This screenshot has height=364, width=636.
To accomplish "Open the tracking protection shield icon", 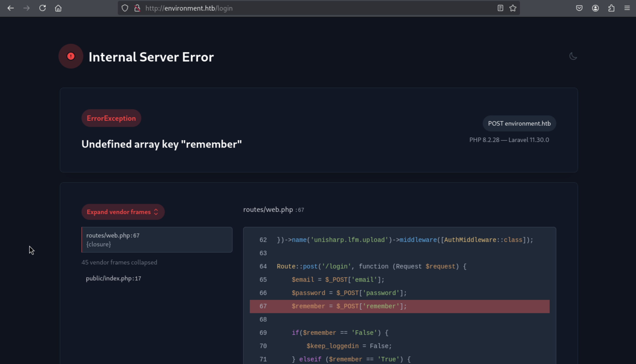I will 125,8.
